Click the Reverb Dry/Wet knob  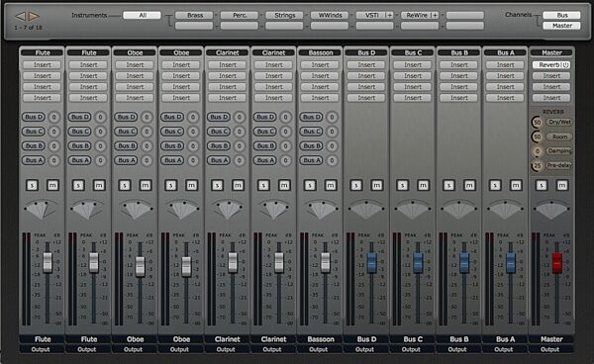tap(537, 123)
